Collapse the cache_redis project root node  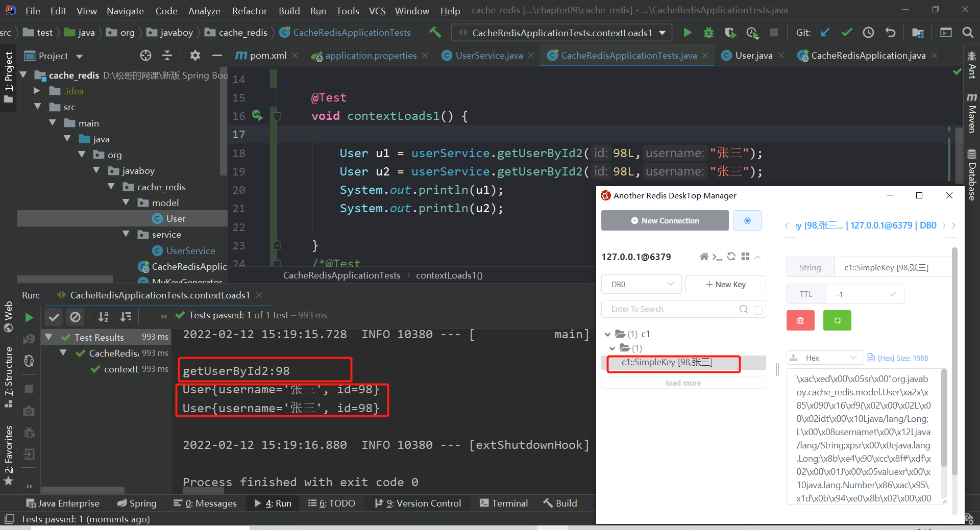pos(23,75)
